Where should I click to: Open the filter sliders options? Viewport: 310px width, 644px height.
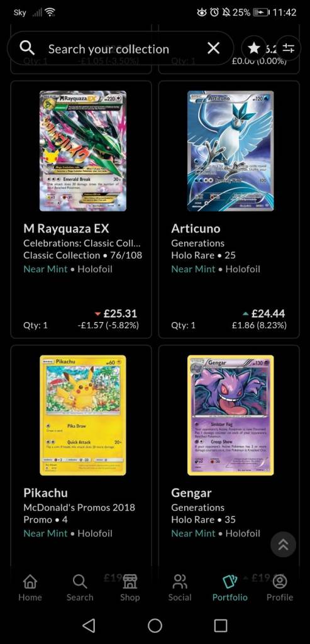point(289,48)
